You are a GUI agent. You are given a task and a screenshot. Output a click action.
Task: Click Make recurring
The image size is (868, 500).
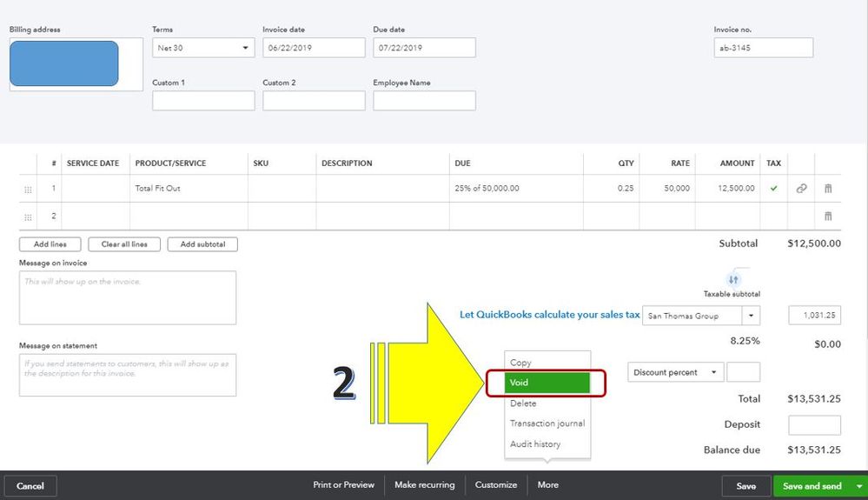tap(425, 484)
